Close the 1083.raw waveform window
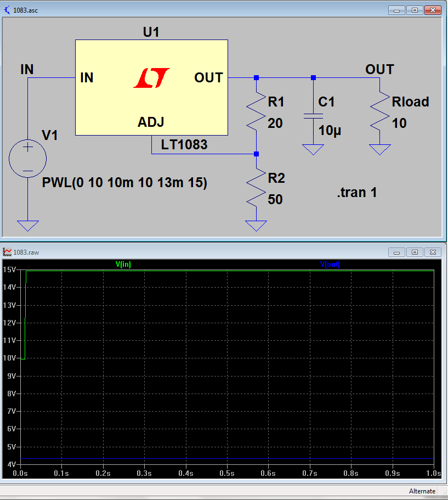448x500 pixels. (x=433, y=252)
